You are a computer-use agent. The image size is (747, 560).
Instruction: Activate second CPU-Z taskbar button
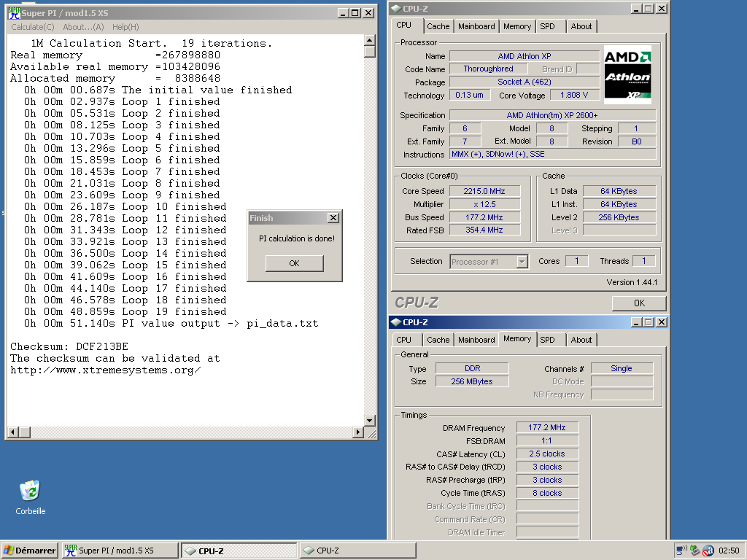click(x=358, y=551)
